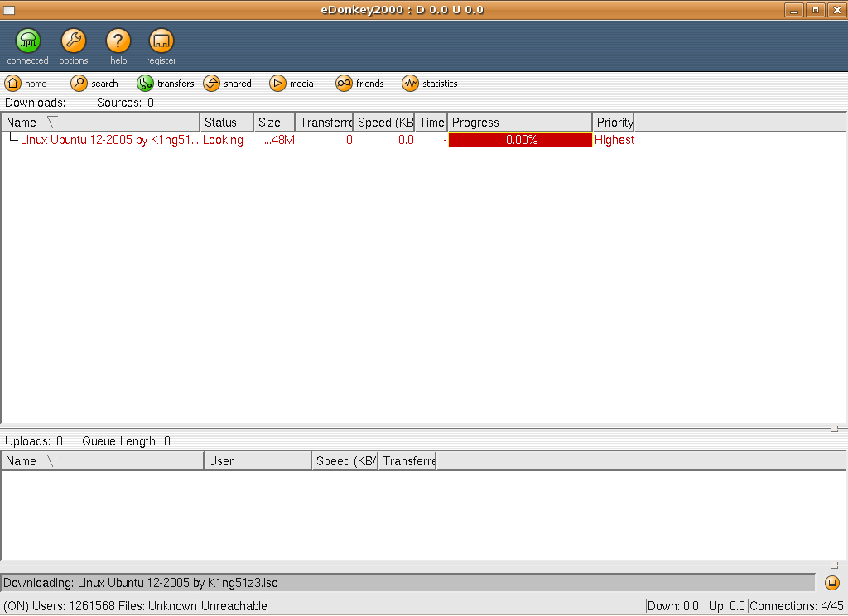Click the Queue Length: 0 label
848x616 pixels.
point(126,441)
